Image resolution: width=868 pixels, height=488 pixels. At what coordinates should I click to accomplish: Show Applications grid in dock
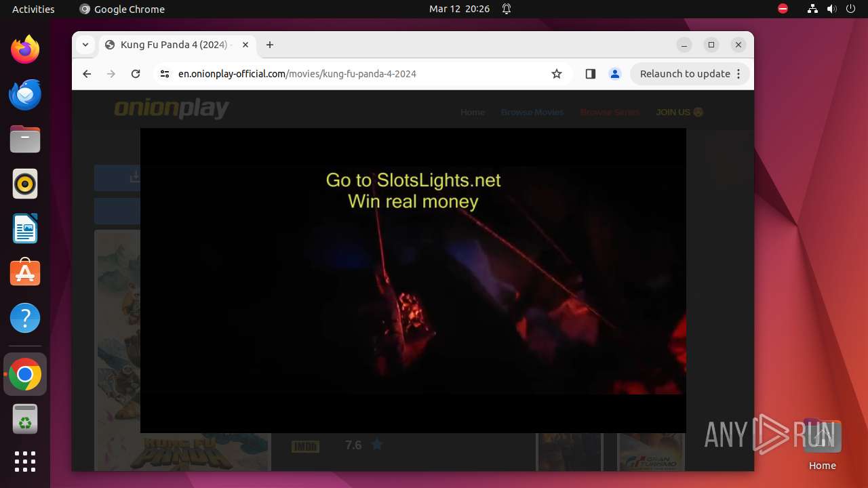pos(25,462)
